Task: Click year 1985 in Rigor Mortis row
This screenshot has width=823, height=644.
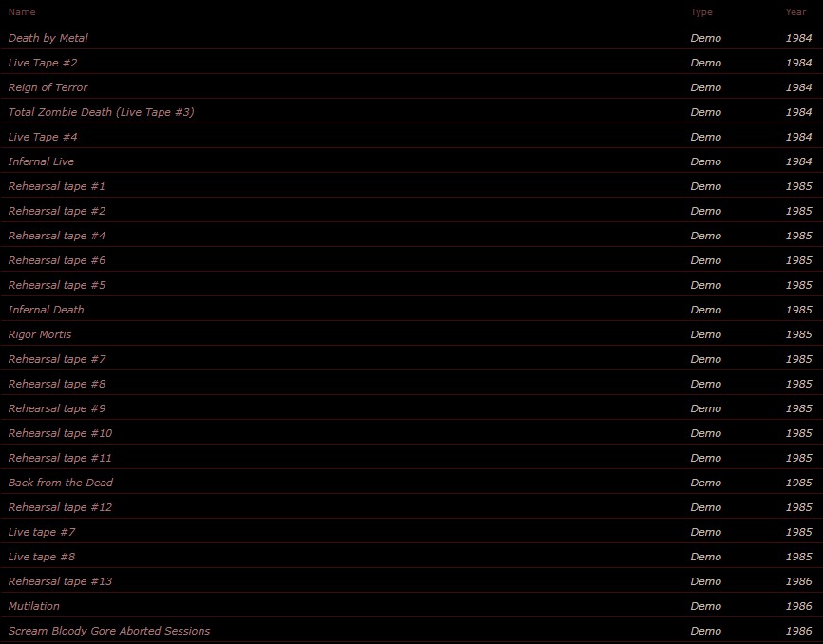Action: 798,334
